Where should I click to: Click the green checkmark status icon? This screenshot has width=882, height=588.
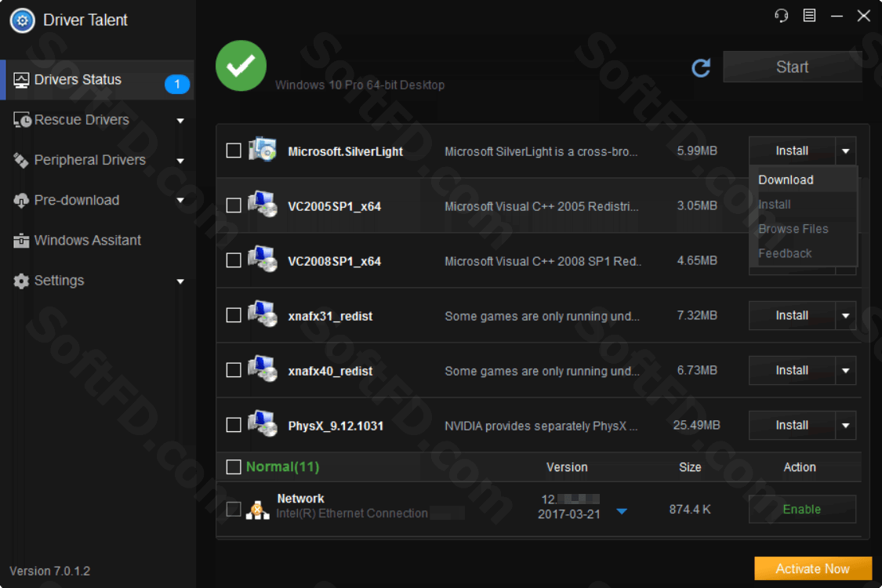(x=241, y=66)
